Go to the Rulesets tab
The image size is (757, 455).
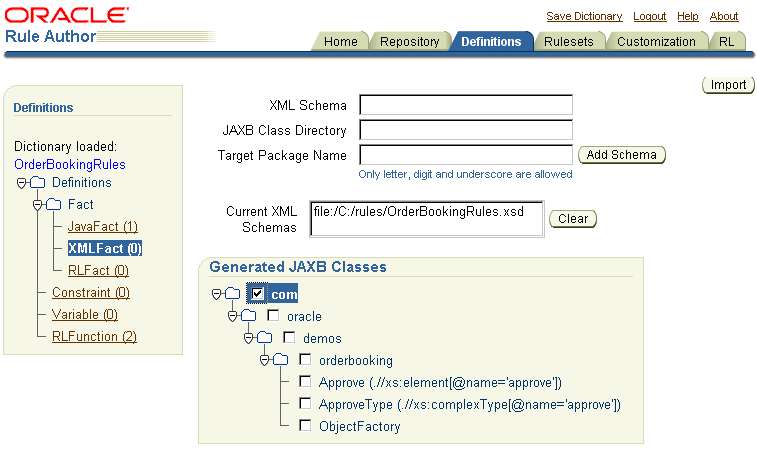coord(568,42)
